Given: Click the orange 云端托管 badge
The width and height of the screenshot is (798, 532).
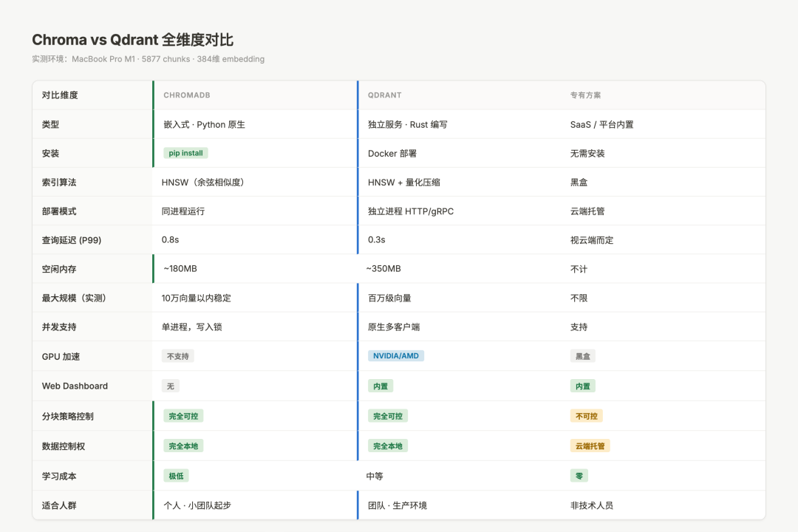Looking at the screenshot, I should pos(590,446).
